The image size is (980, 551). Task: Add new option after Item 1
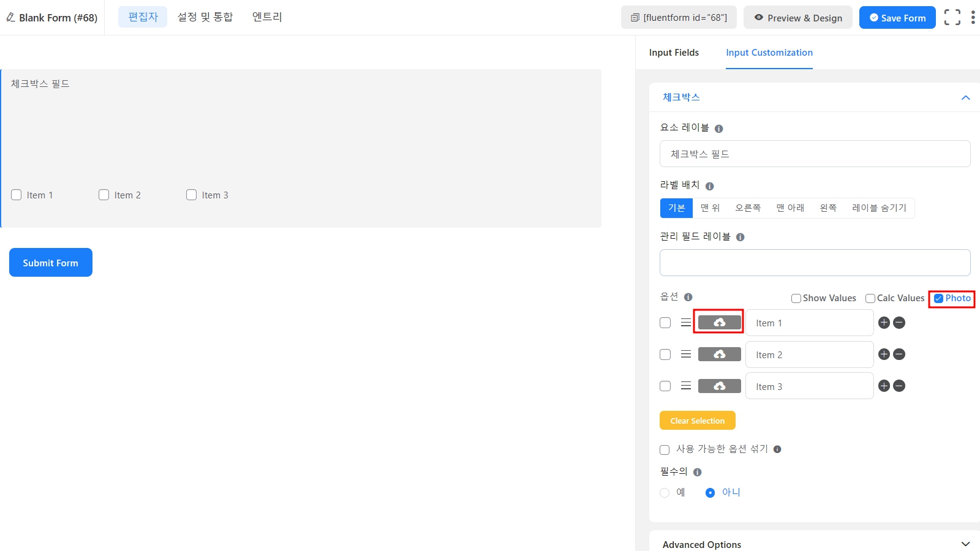[x=884, y=323]
